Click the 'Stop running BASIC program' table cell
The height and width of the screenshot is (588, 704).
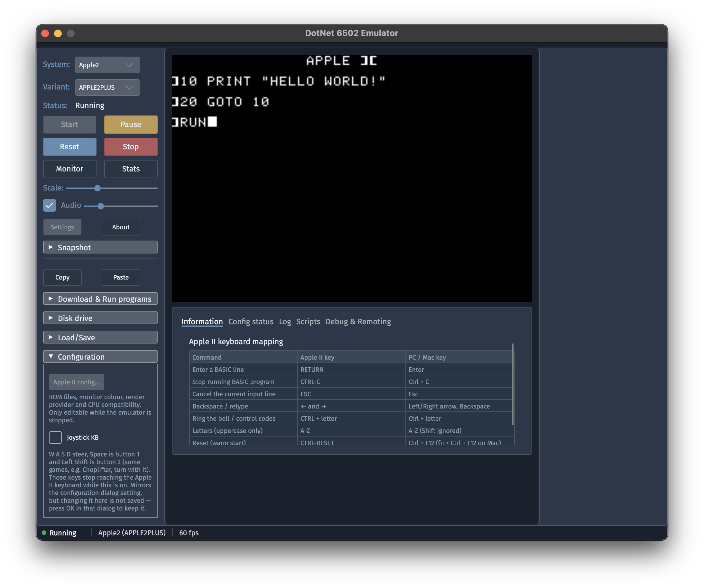(243, 382)
